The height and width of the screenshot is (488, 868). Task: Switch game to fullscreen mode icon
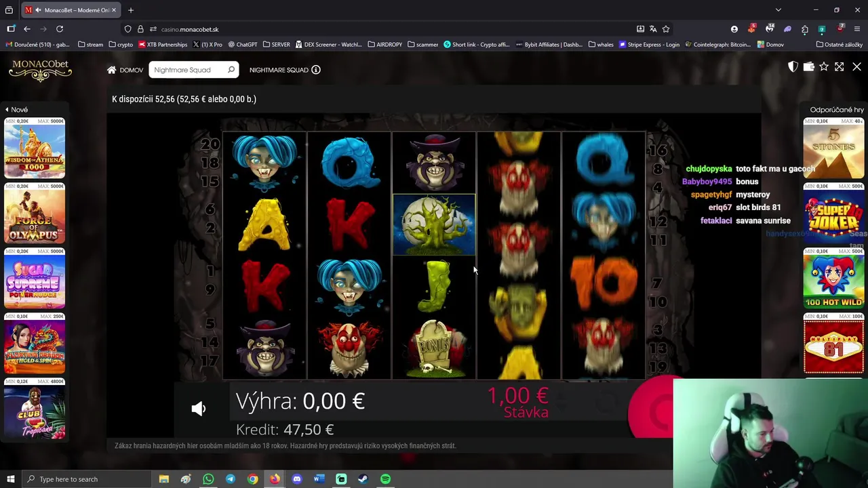click(840, 66)
